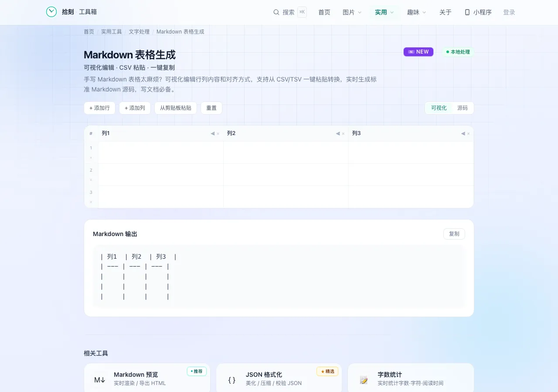This screenshot has width=558, height=392.
Task: Click the + 添加列 button
Action: point(135,108)
